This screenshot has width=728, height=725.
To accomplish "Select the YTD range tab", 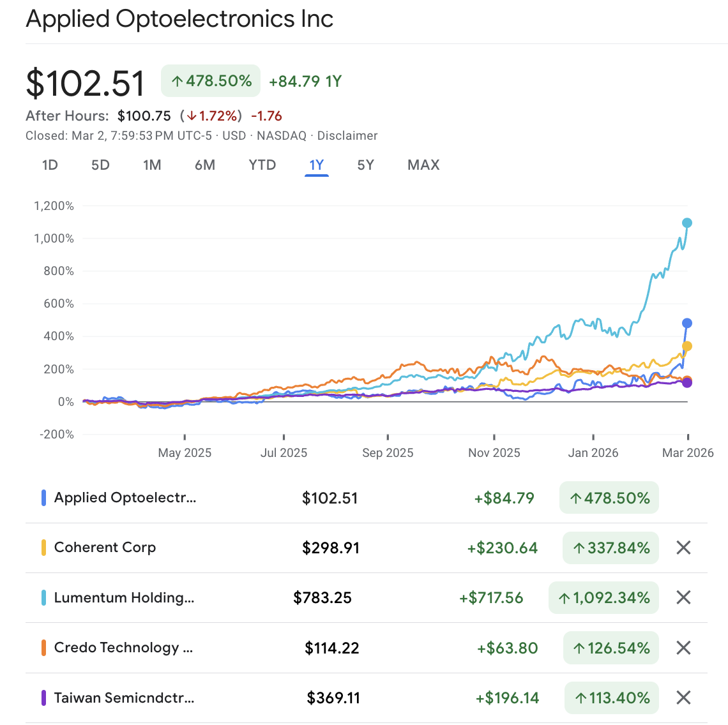I will tap(262, 165).
